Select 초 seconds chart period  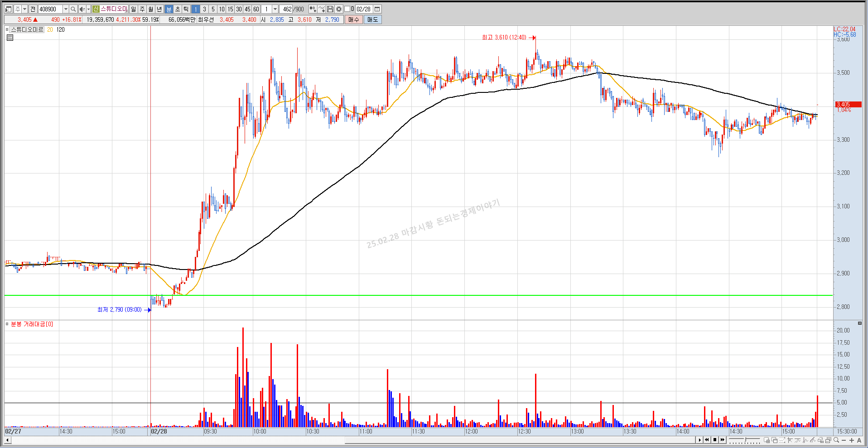tap(178, 9)
